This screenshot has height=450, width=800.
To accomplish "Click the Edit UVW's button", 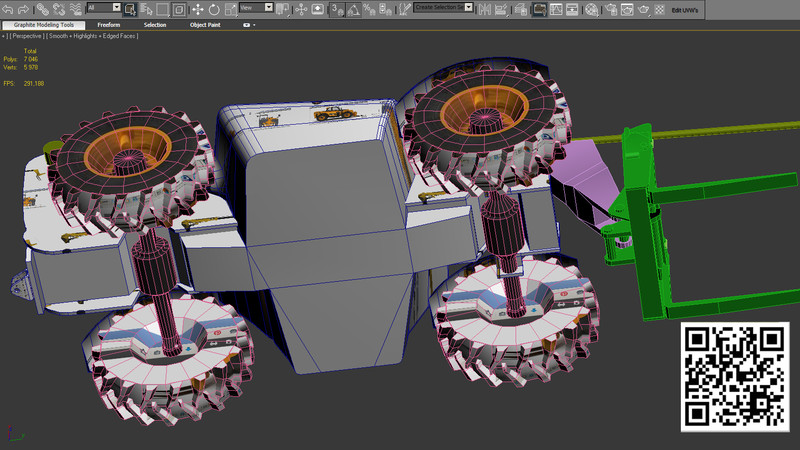I will (x=685, y=10).
